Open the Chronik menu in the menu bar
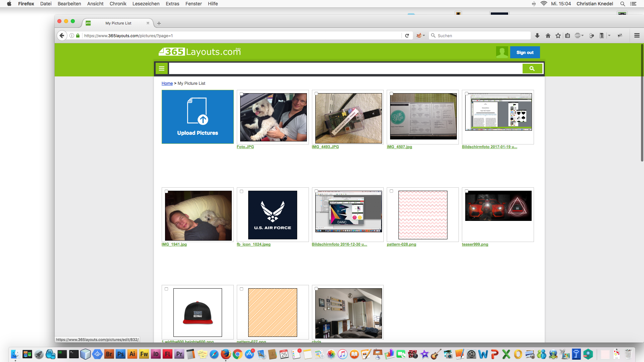This screenshot has width=644, height=362. click(118, 4)
